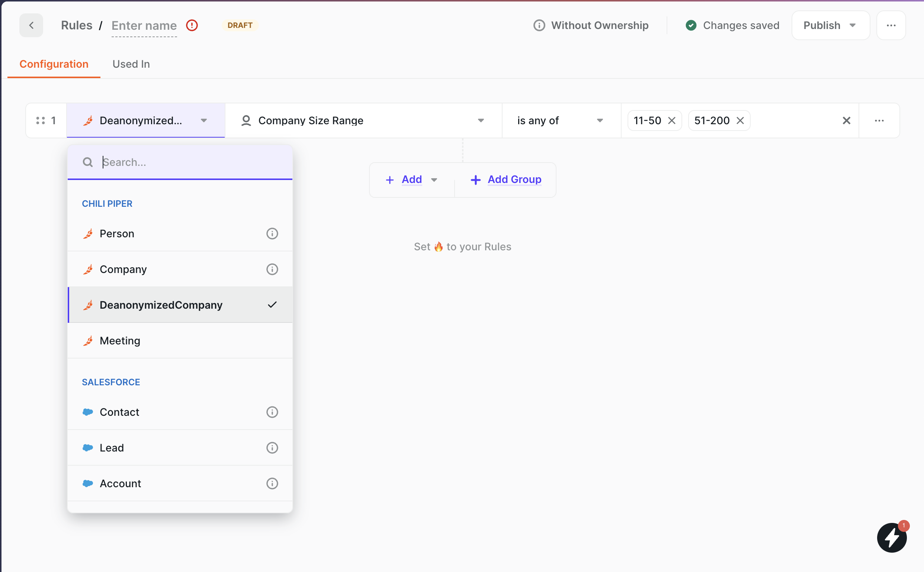
Task: Remove the 51-200 size tag
Action: point(740,120)
